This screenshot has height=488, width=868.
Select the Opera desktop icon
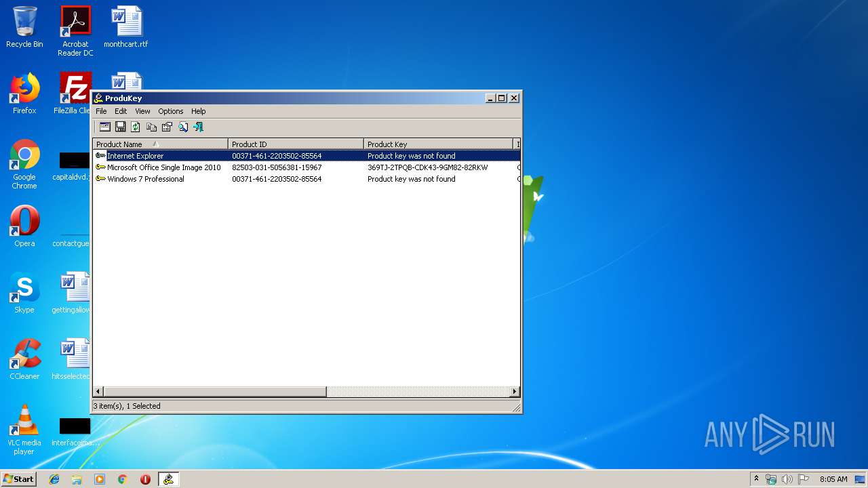[24, 226]
